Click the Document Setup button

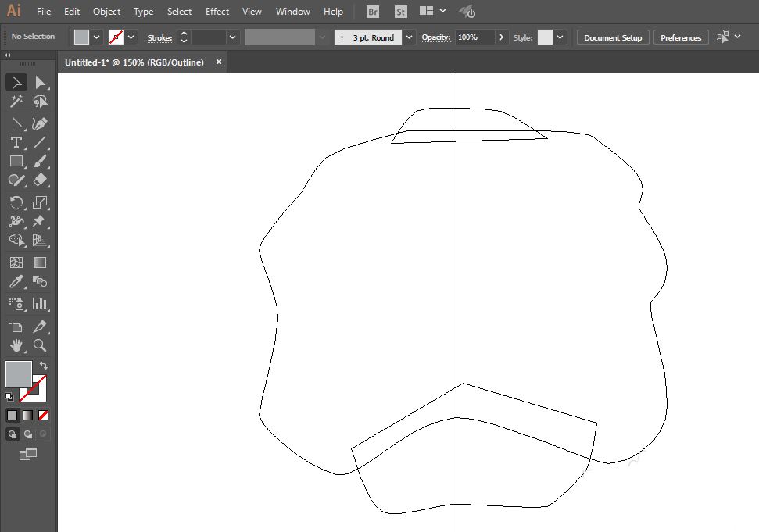[x=613, y=37]
